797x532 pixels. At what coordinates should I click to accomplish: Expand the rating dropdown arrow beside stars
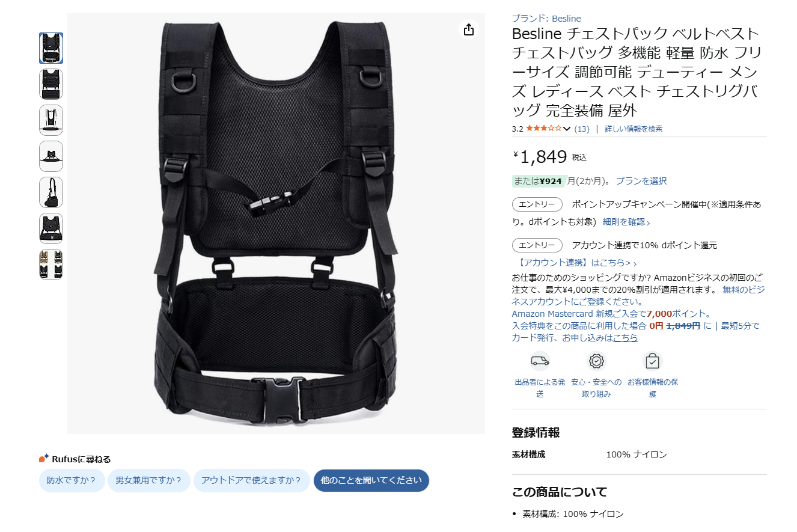tap(566, 129)
